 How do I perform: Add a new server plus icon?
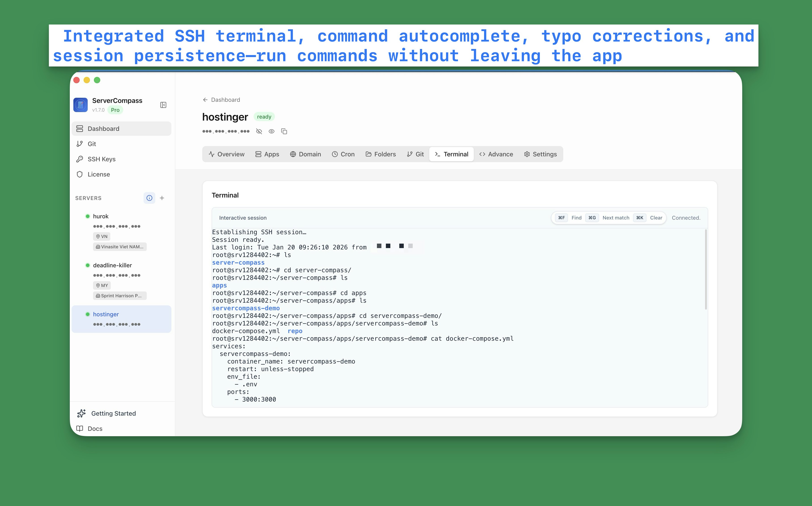[x=162, y=198]
